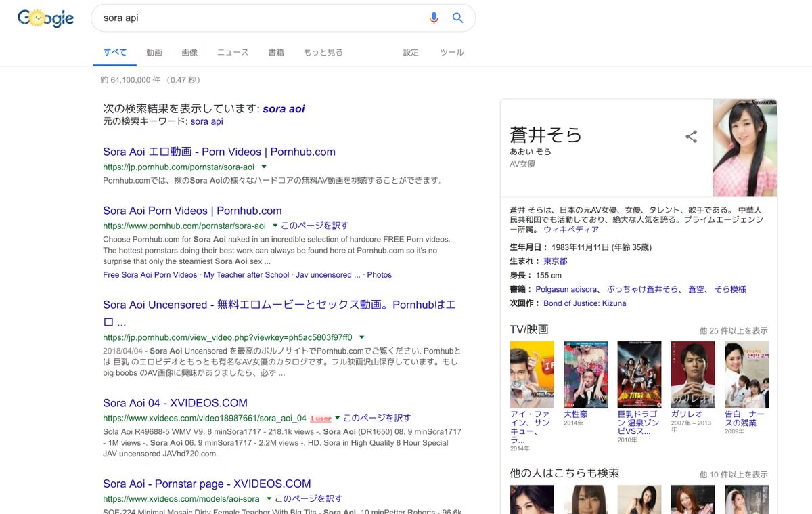The width and height of the screenshot is (812, 514).
Task: Open the ウィキペディア link in panel
Action: [571, 230]
